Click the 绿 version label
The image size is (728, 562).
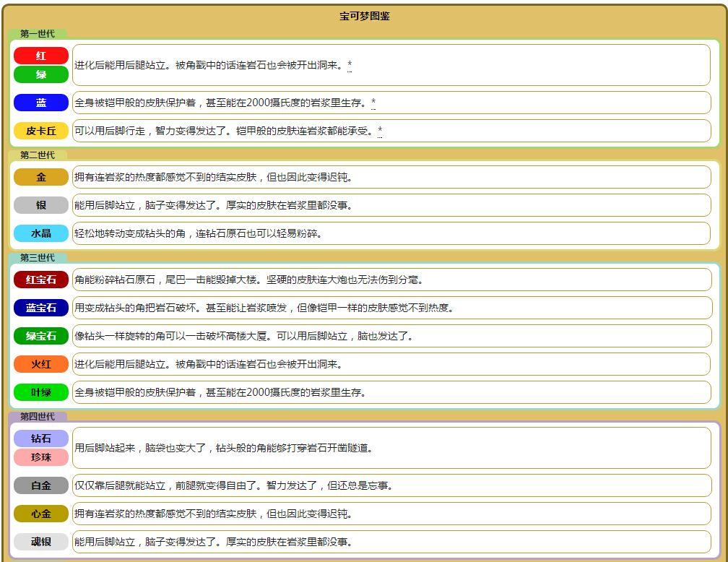tap(41, 74)
